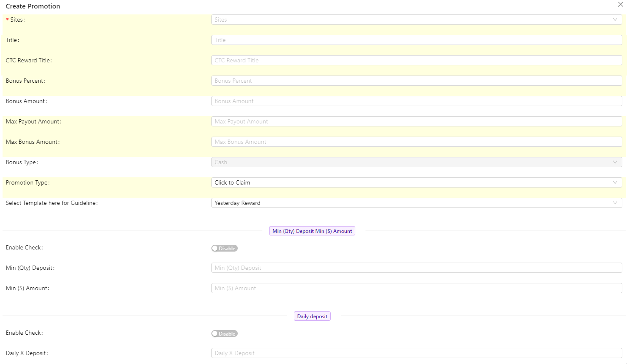The width and height of the screenshot is (627, 364).
Task: Focus the CTC Reward Title field
Action: pos(416,60)
